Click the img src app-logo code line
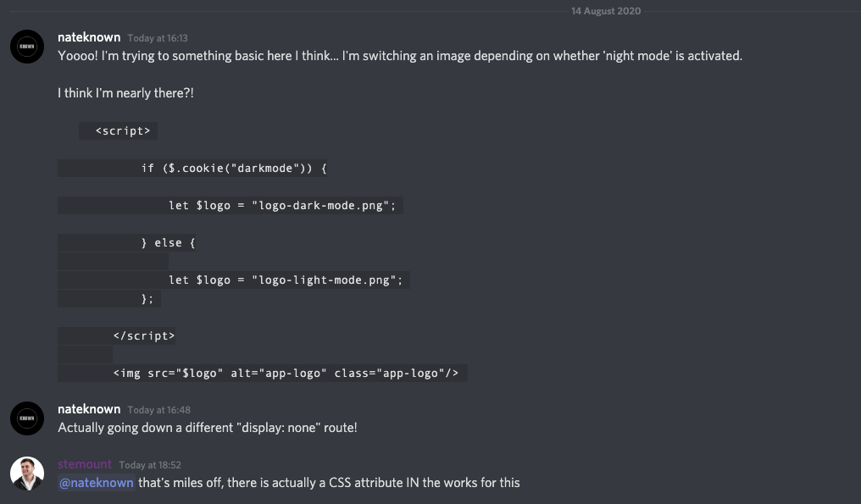Image resolution: width=861 pixels, height=504 pixels. 263,374
